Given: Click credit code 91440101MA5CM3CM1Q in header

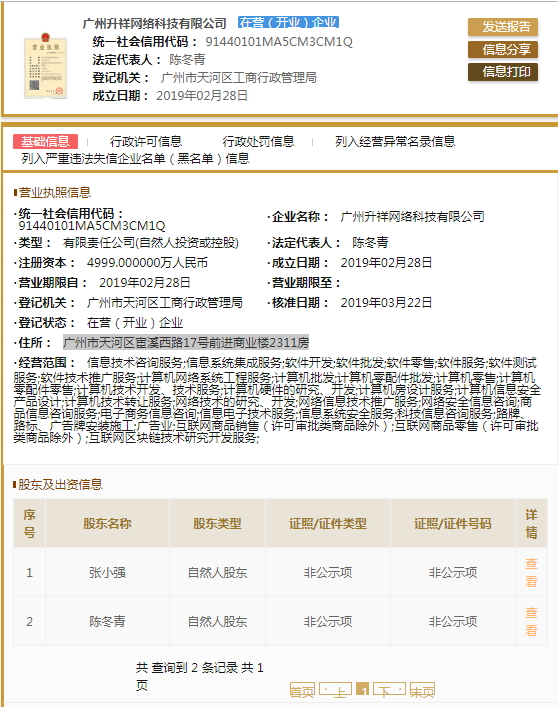Looking at the screenshot, I should pyautogui.click(x=279, y=42).
